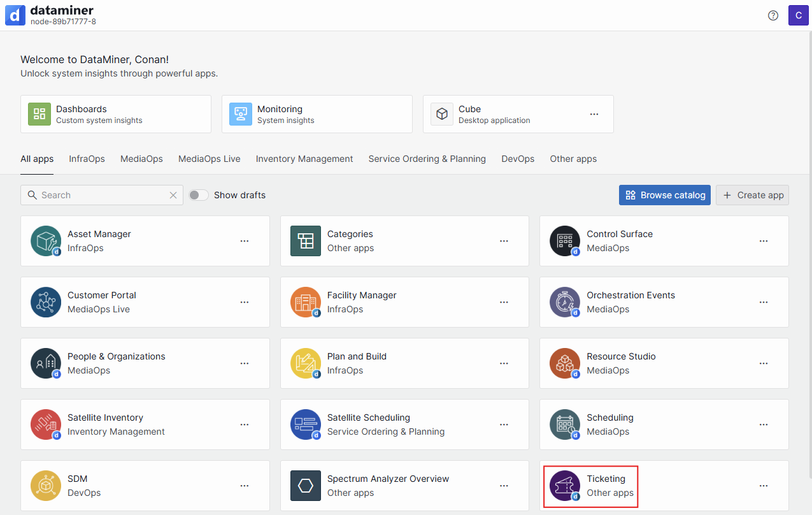Open the SDM app icon

(x=46, y=486)
